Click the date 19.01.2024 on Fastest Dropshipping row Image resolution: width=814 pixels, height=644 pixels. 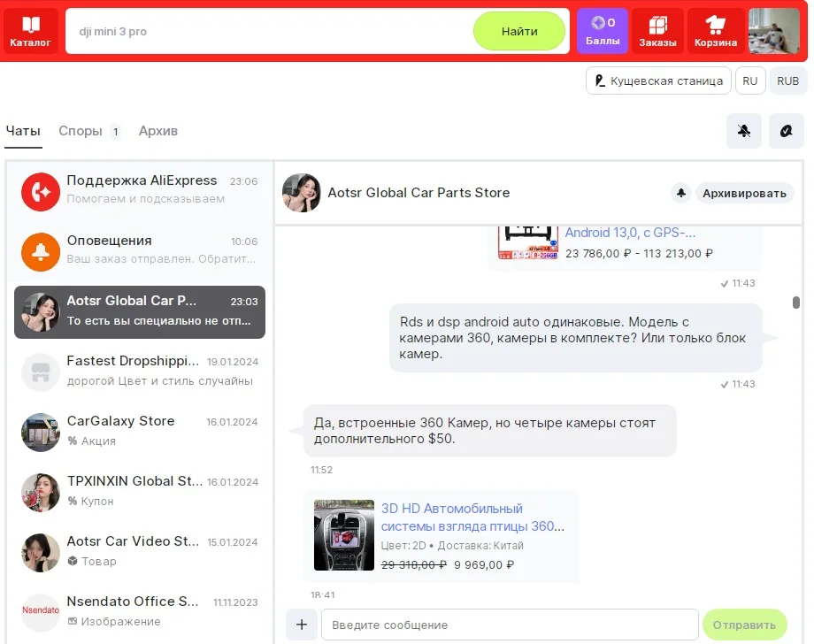(x=233, y=362)
